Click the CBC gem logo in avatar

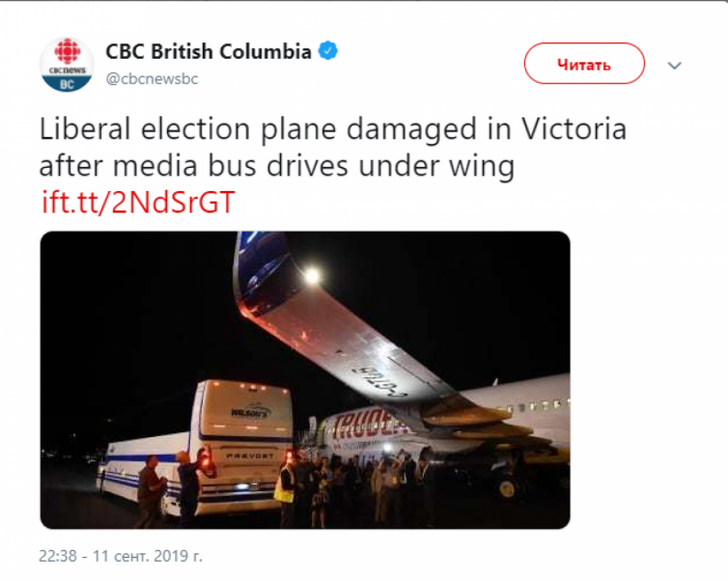pos(68,51)
